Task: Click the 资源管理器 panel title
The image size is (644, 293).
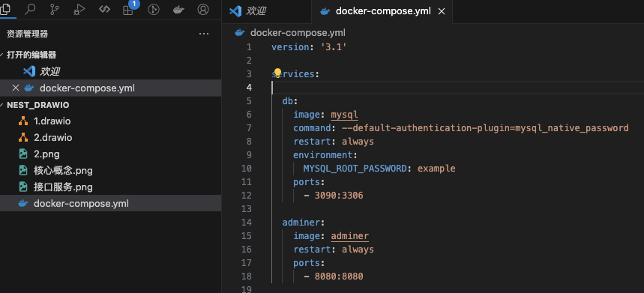Action: tap(28, 34)
